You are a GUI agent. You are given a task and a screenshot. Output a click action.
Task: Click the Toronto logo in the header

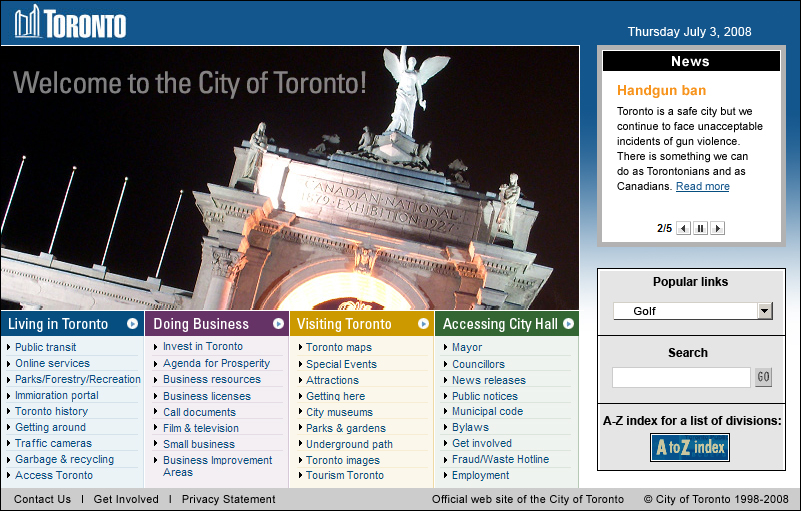click(70, 22)
